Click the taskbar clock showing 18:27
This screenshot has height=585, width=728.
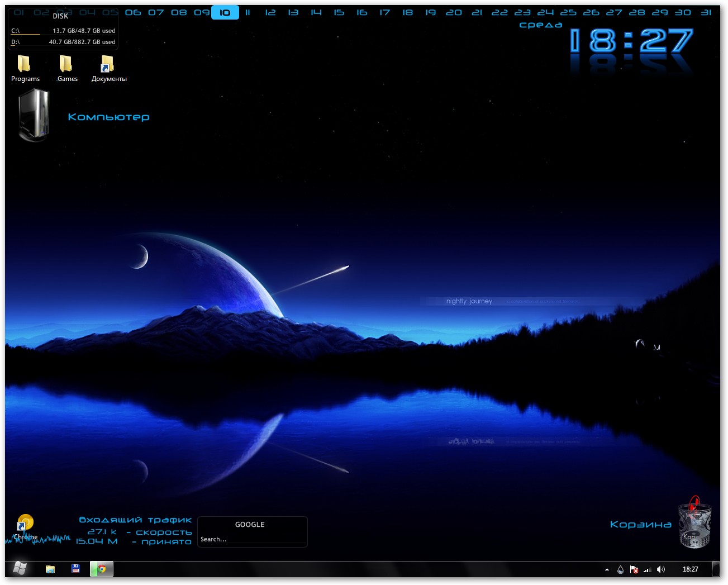point(690,569)
